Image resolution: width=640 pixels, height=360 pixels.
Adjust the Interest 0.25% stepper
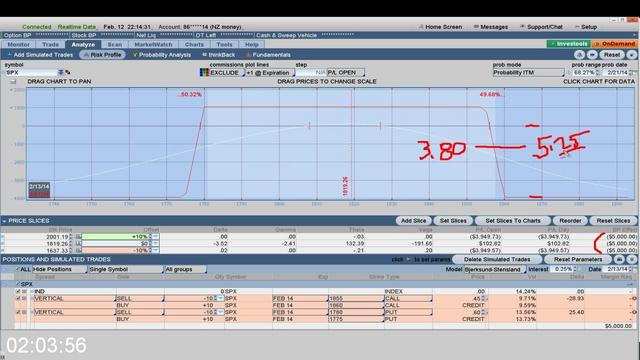(x=576, y=269)
